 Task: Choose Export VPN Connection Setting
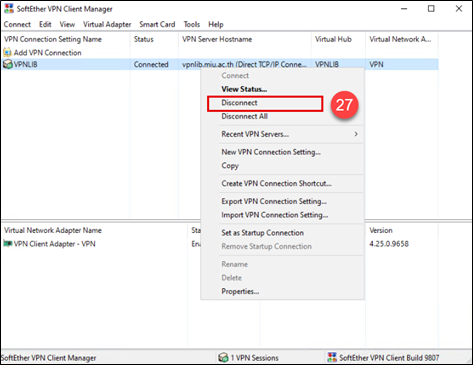(x=274, y=201)
